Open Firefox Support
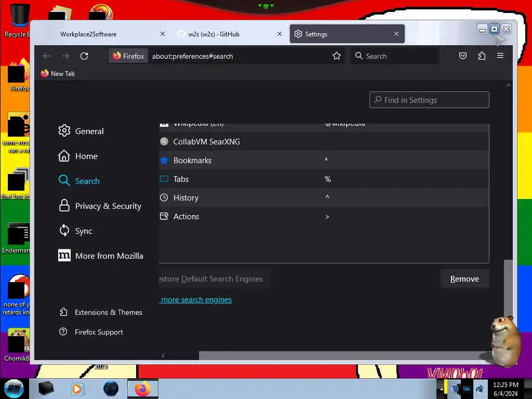This screenshot has width=532, height=399. pos(91,332)
